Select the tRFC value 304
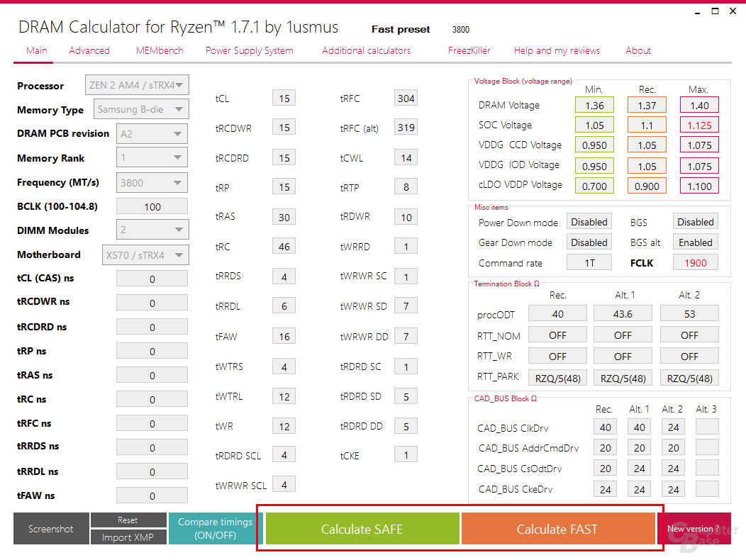The height and width of the screenshot is (560, 746). [406, 98]
